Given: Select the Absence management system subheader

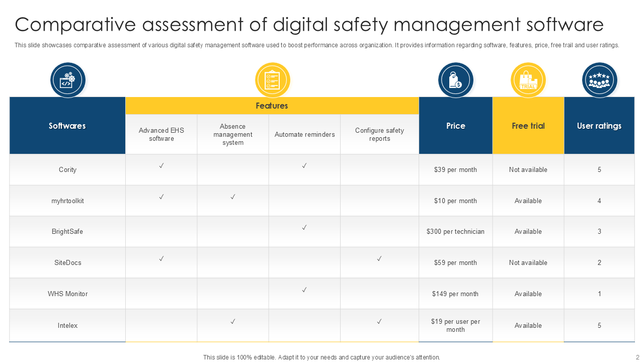Looking at the screenshot, I should point(233,134).
